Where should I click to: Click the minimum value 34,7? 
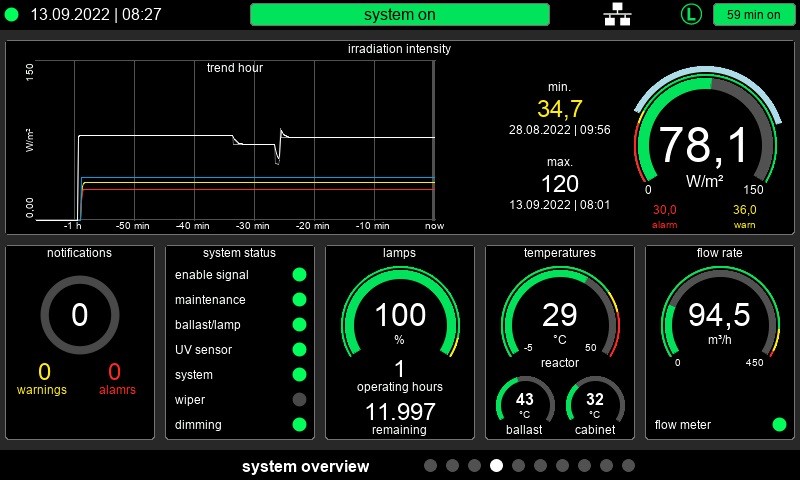[560, 109]
